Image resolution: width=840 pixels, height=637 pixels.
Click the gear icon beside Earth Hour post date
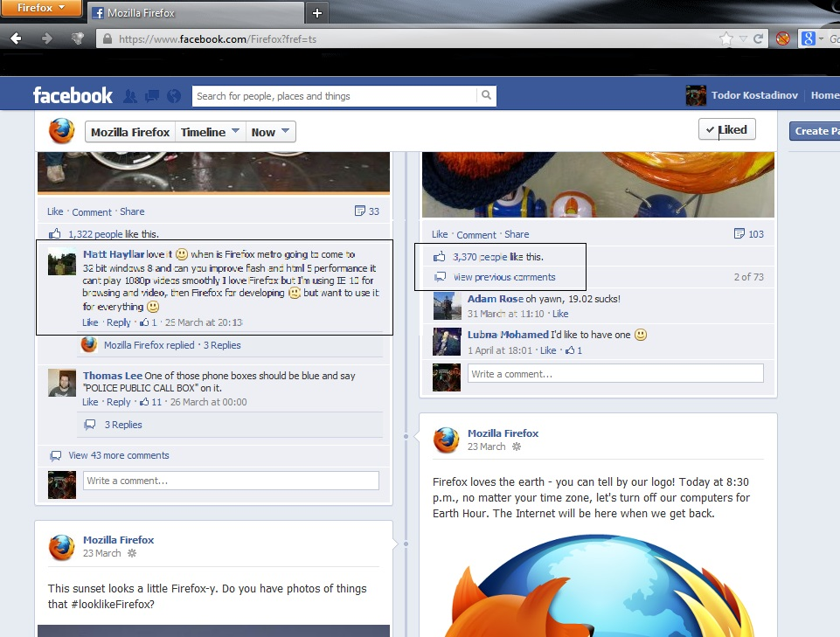[517, 447]
